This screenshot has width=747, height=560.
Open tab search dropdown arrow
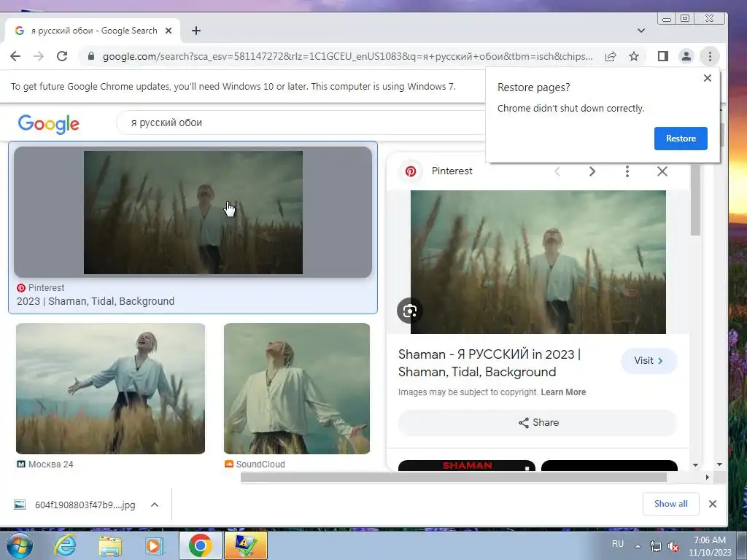(x=640, y=31)
